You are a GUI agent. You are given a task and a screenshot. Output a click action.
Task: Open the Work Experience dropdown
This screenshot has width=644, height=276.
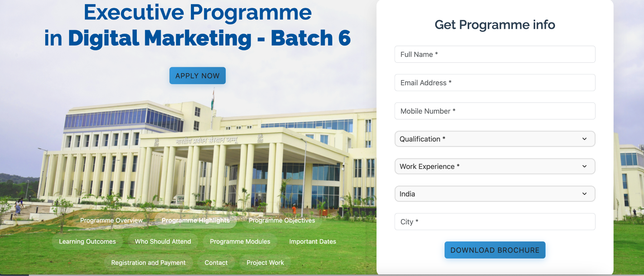[x=495, y=166]
